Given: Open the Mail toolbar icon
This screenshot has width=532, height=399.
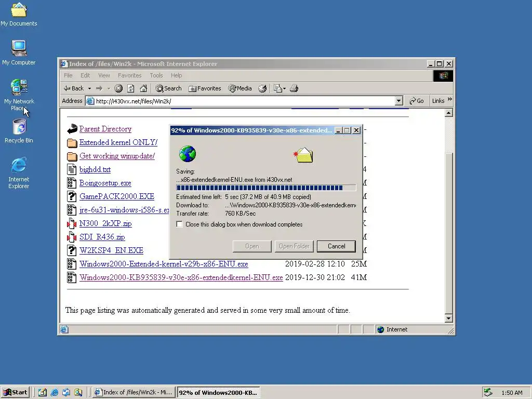Looking at the screenshot, I should tap(277, 88).
